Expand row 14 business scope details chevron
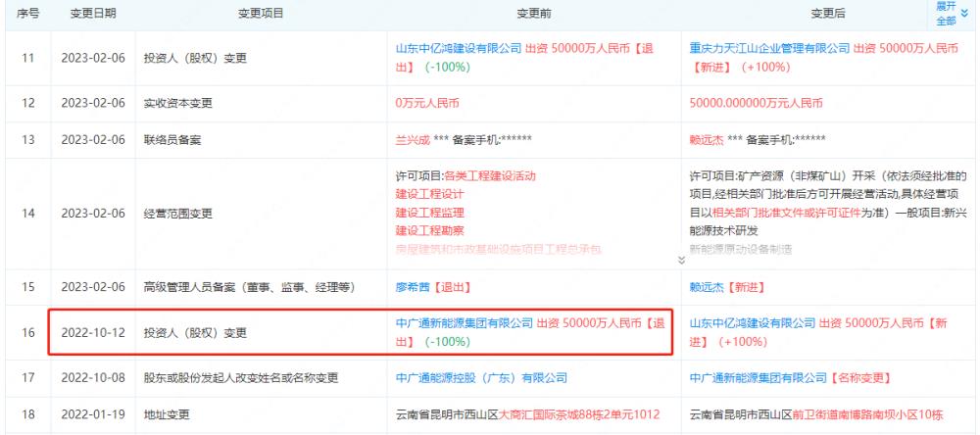The width and height of the screenshot is (980, 435). point(681,260)
